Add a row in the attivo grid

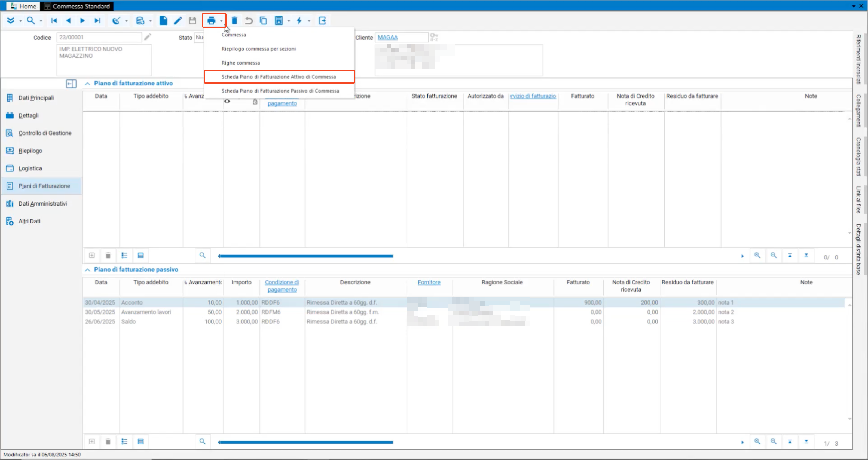click(92, 256)
